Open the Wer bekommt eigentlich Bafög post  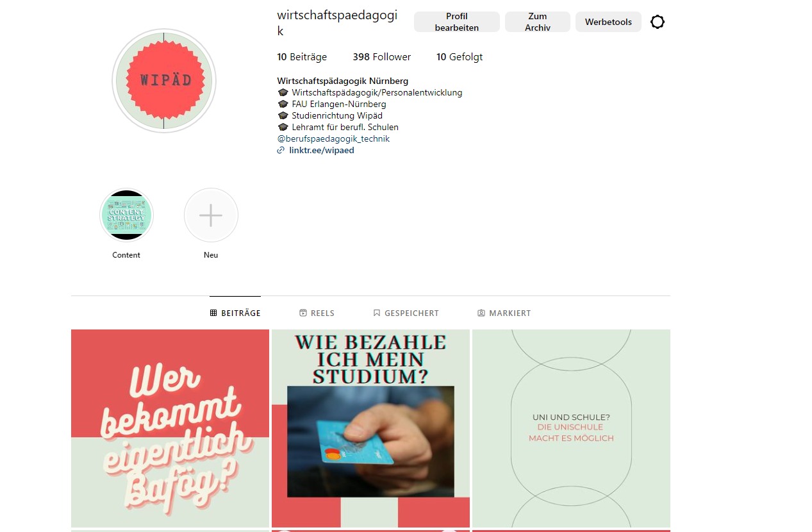point(170,428)
